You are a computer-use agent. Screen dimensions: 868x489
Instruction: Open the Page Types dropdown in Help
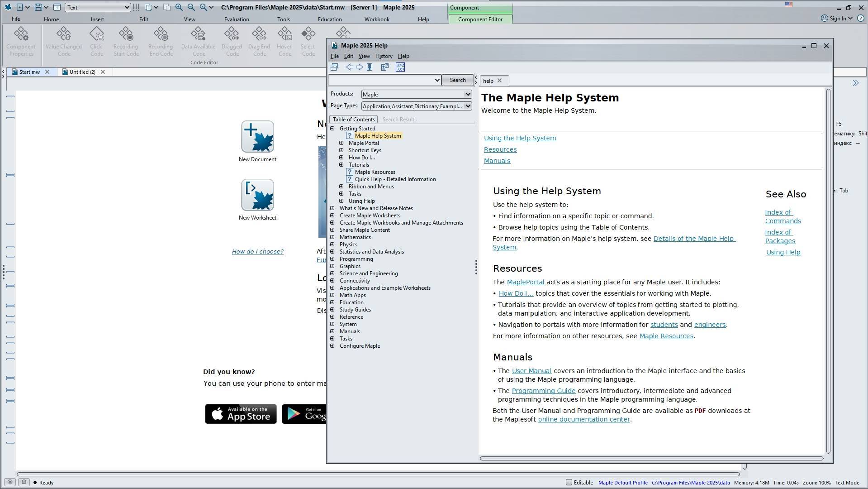[417, 106]
